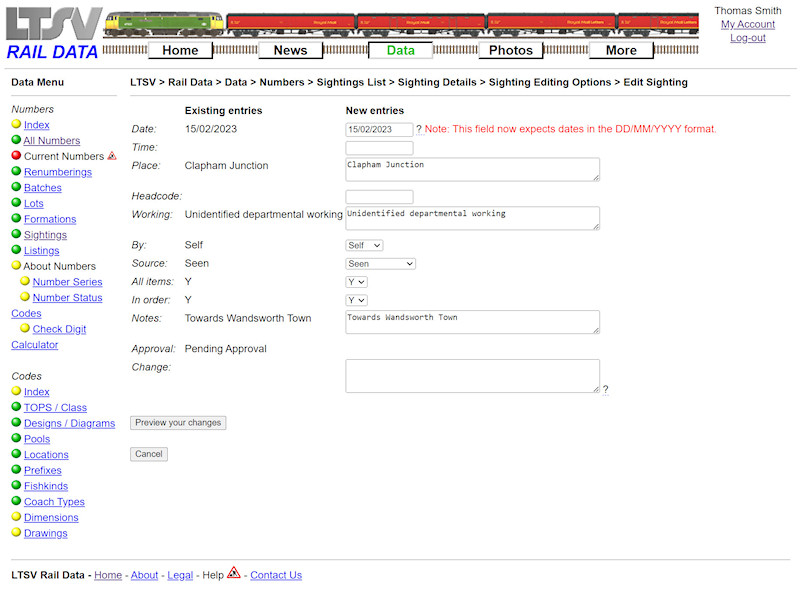Screen dimensions: 800x592
Task: Click the Notes field containing Towards Wandsworth Town
Action: click(x=472, y=320)
